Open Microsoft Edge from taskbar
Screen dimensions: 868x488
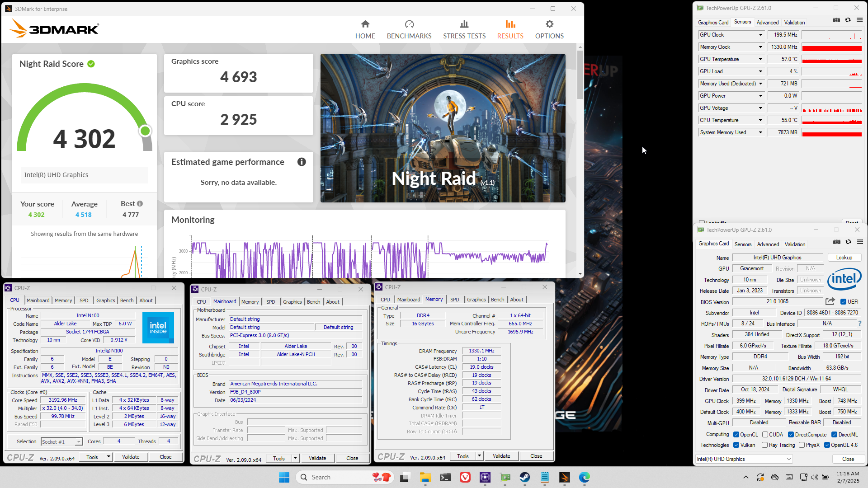click(x=585, y=477)
